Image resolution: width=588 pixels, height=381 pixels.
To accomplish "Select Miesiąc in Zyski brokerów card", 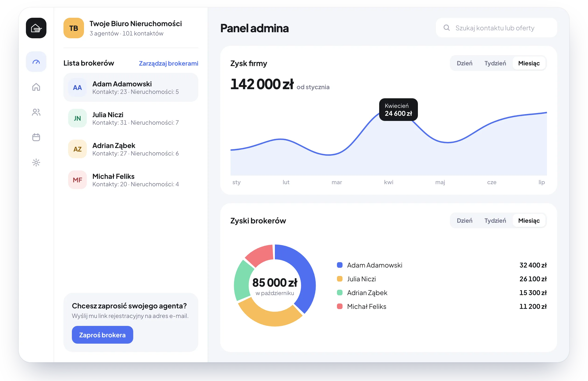I will 529,221.
